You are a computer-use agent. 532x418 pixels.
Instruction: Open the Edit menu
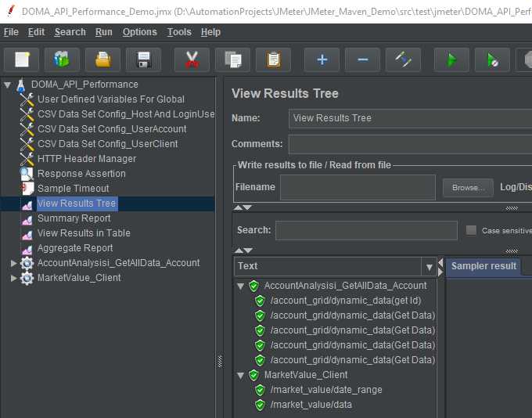tap(36, 32)
